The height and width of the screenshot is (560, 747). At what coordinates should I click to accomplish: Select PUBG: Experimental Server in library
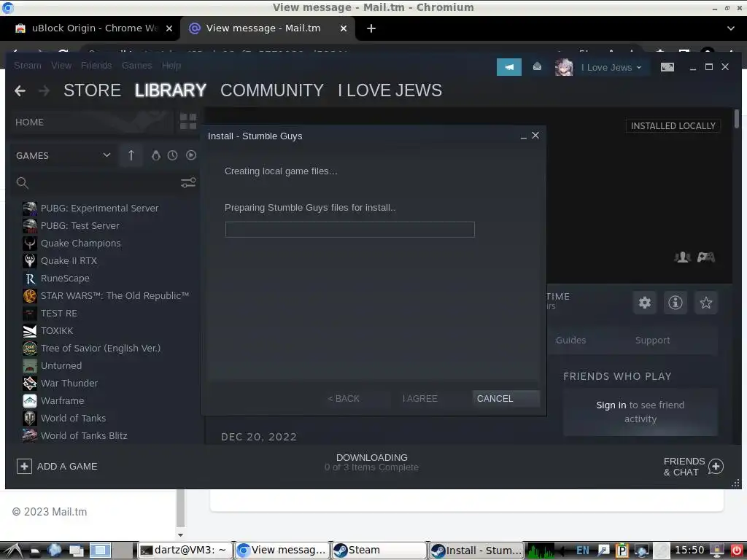tap(99, 208)
